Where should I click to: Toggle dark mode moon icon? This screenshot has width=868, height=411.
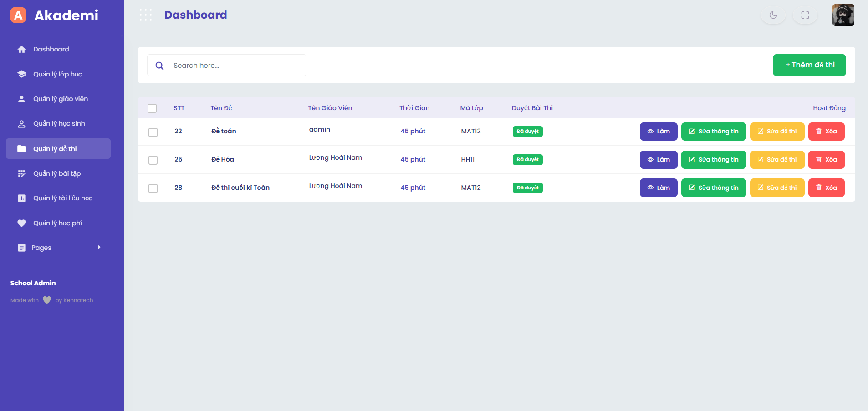coord(773,15)
